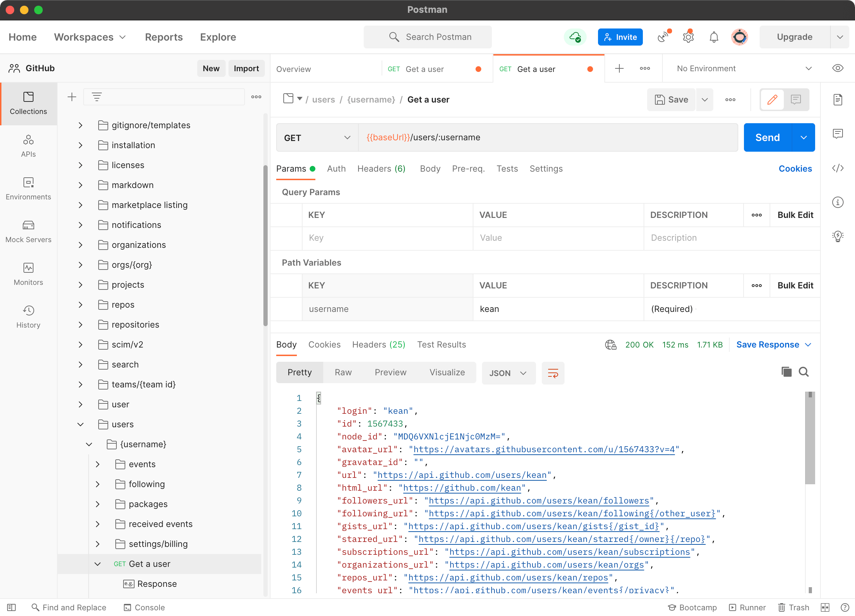
Task: Open the related collections lightbulb icon
Action: coord(837,236)
